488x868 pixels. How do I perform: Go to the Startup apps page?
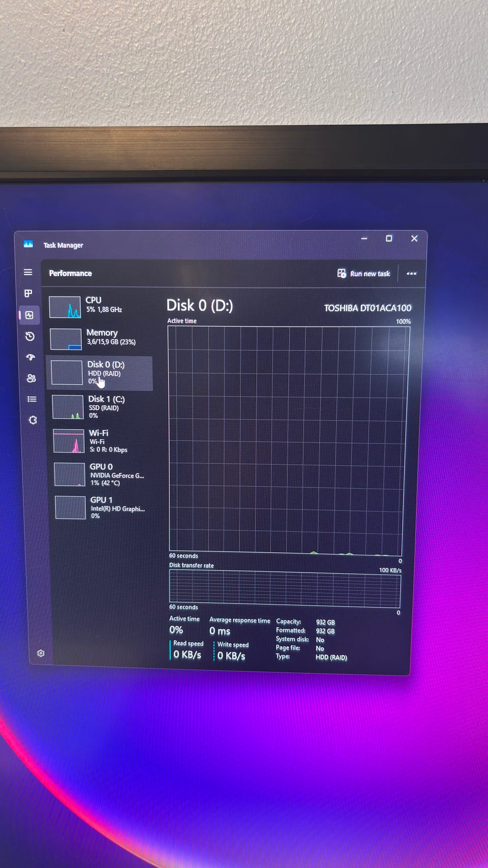tap(30, 357)
